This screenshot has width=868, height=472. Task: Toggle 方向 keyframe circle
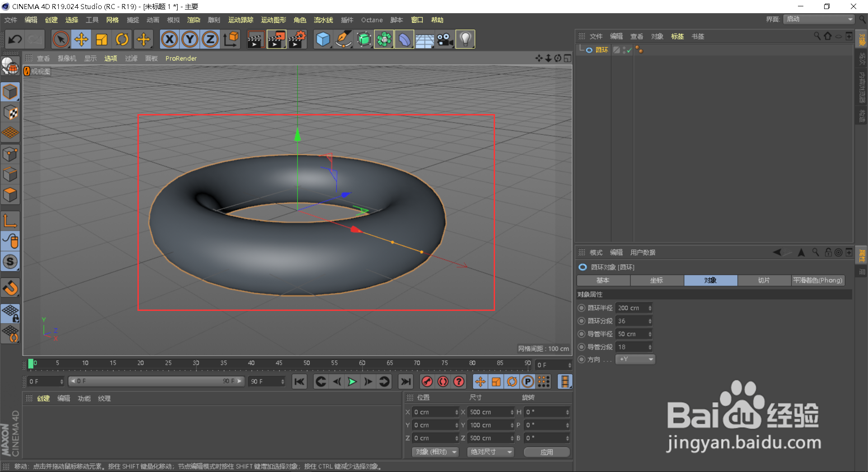[582, 359]
